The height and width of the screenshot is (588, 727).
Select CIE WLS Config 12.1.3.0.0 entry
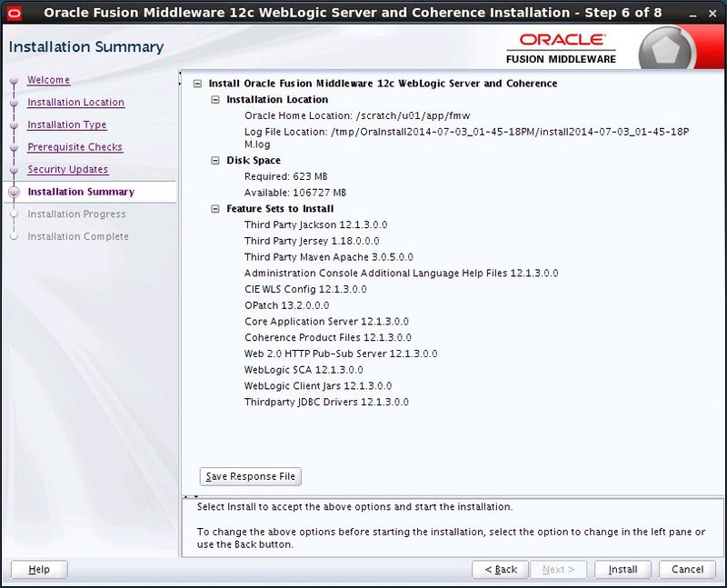point(305,289)
